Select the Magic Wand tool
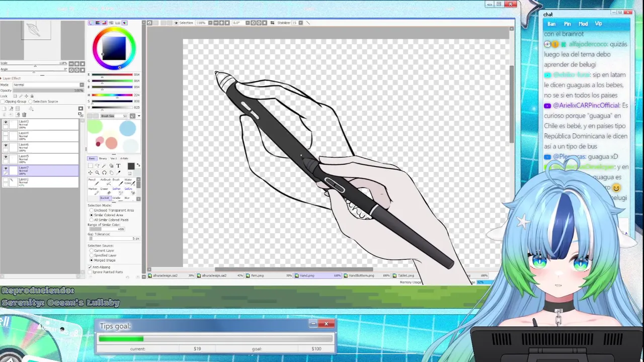Viewport: 644px width, 362px height. coord(104,165)
